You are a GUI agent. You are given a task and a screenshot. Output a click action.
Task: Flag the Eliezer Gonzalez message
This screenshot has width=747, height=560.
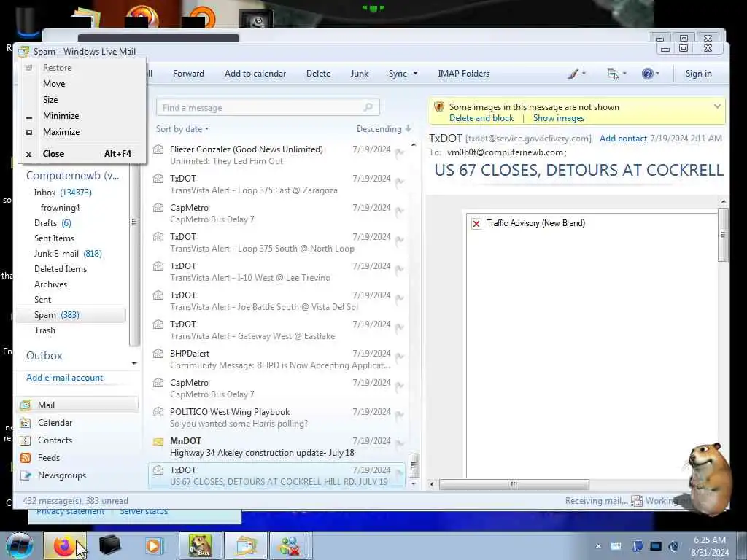point(400,152)
